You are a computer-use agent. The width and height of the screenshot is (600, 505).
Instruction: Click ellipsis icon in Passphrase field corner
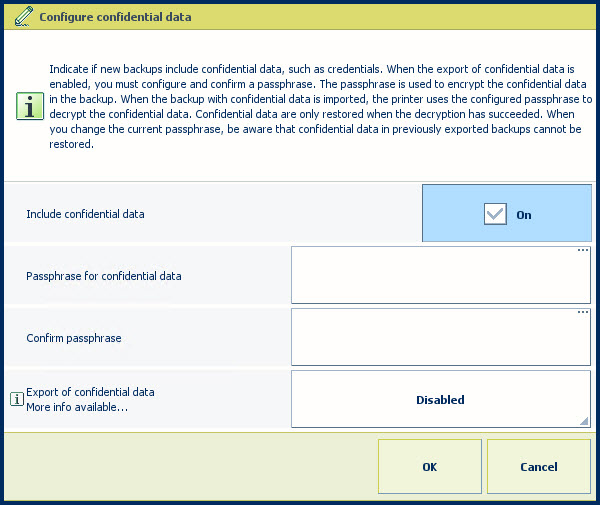(583, 250)
